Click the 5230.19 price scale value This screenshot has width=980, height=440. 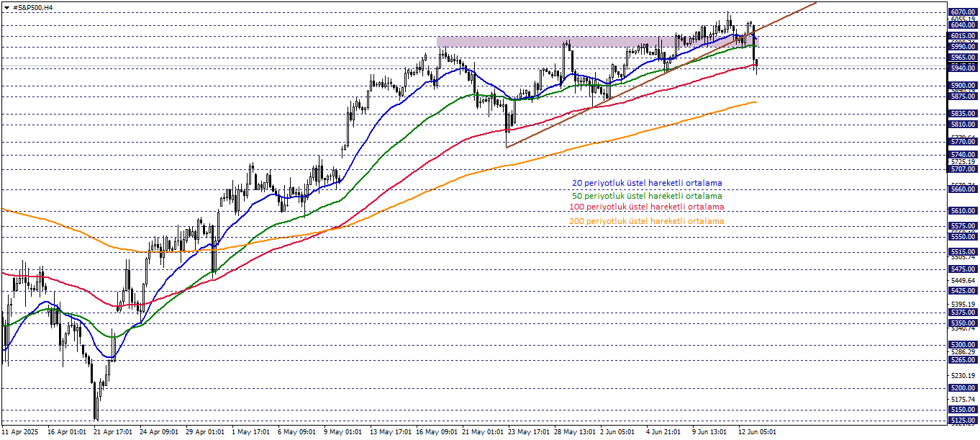pyautogui.click(x=963, y=376)
